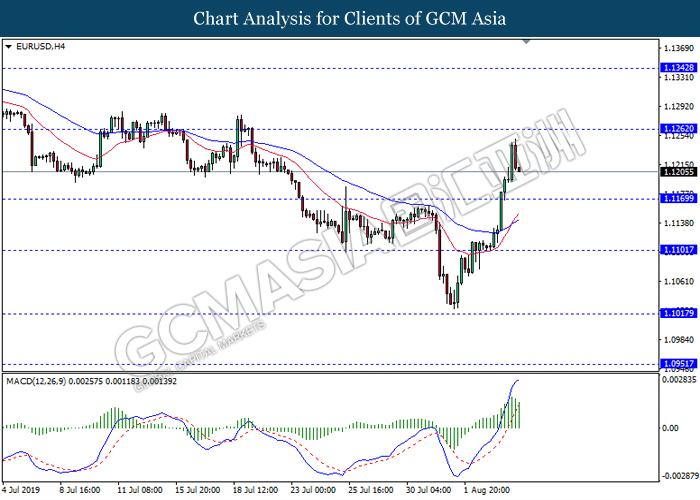
Task: Open the EURUSD,H4 symbol dropdown arrow
Action: pos(8,46)
